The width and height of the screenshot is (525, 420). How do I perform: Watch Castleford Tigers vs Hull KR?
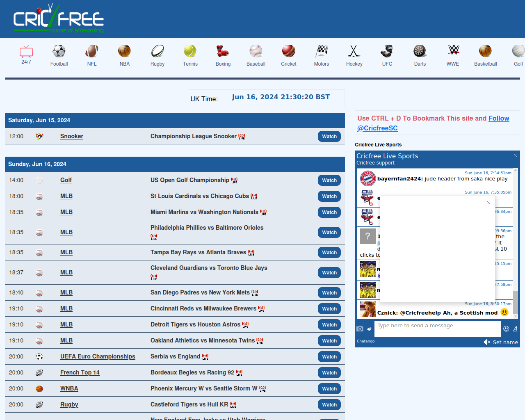pyautogui.click(x=329, y=405)
